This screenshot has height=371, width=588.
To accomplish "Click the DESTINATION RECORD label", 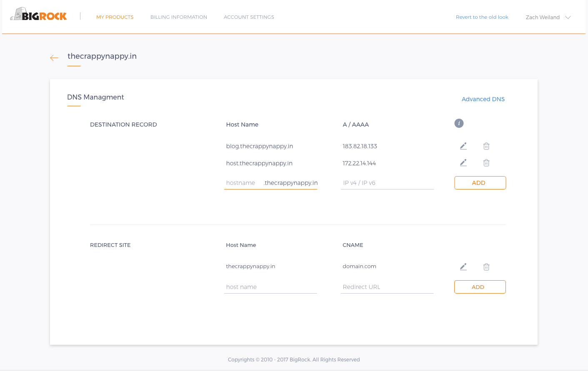I will point(123,124).
